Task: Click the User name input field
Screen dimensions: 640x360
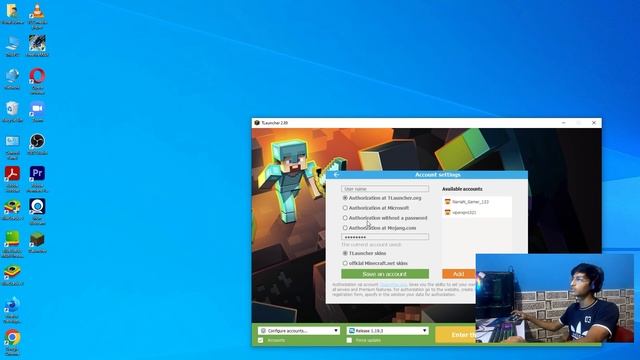Action: 385,189
